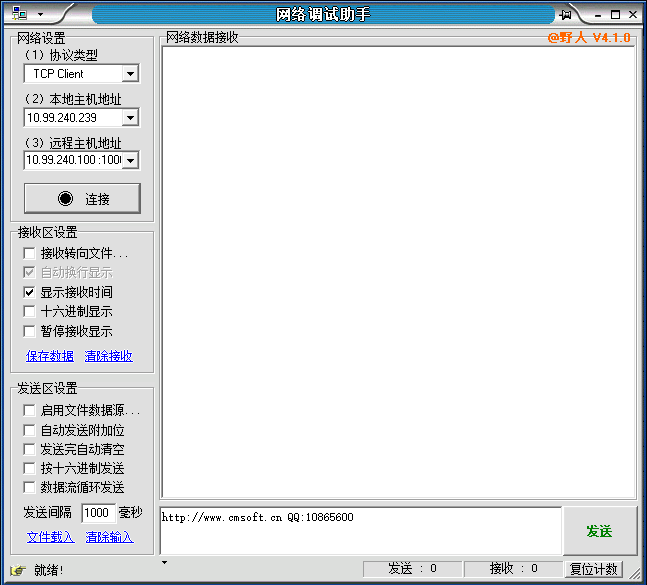Click the small down arrow below the receive area
This screenshot has width=647, height=585.
click(x=165, y=562)
